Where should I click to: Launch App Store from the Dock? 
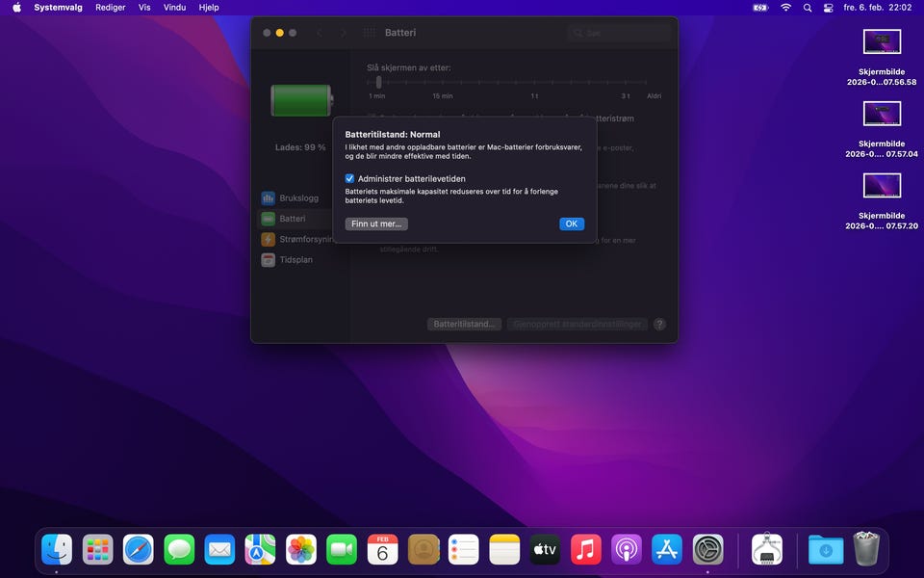point(667,549)
